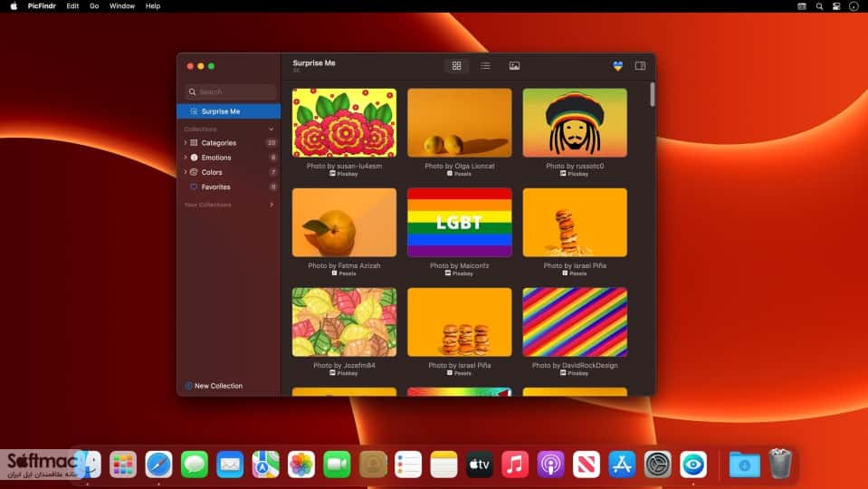Open Apple TV from the Dock

(480, 465)
